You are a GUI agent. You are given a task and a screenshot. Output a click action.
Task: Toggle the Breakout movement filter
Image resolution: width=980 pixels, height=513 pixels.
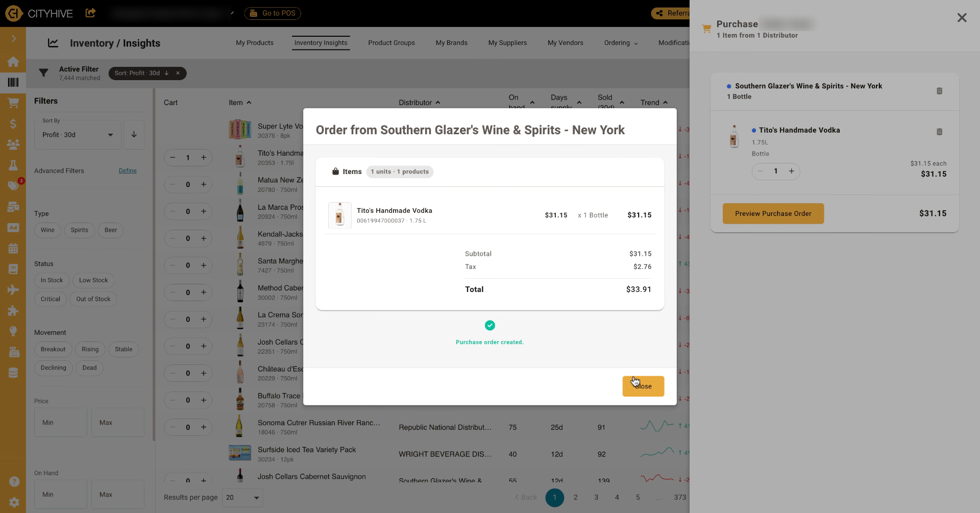tap(53, 349)
